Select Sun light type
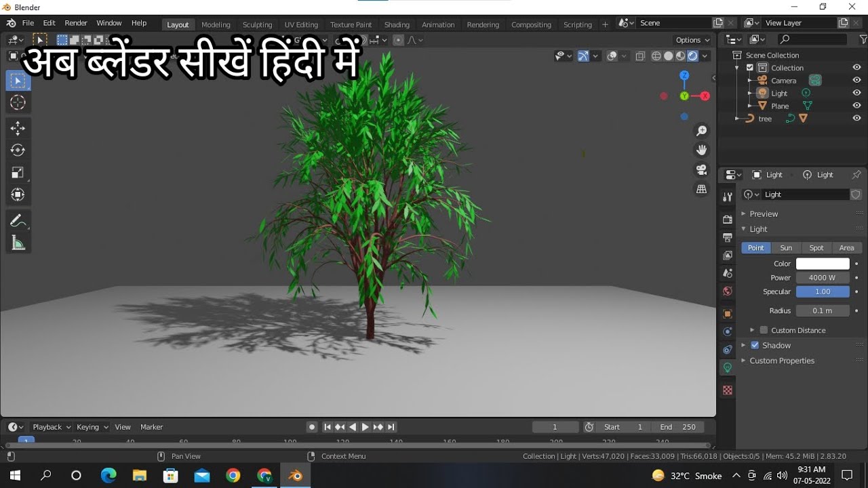This screenshot has height=488, width=868. click(x=786, y=248)
